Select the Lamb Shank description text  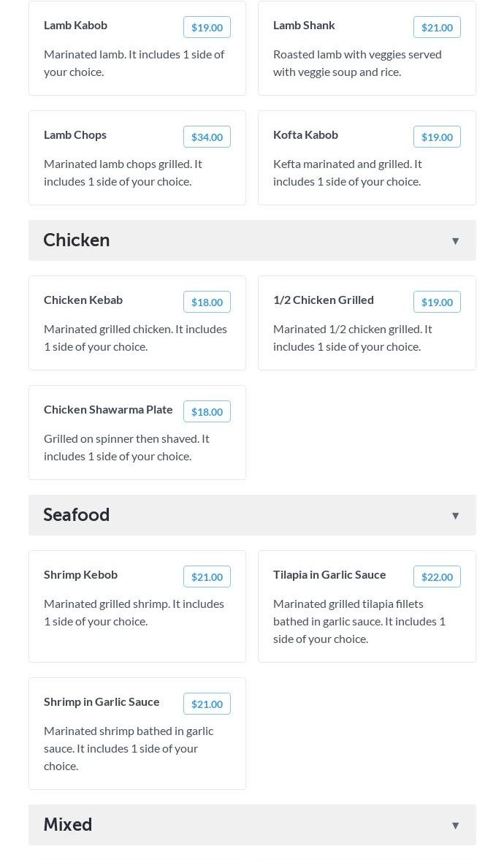(357, 63)
